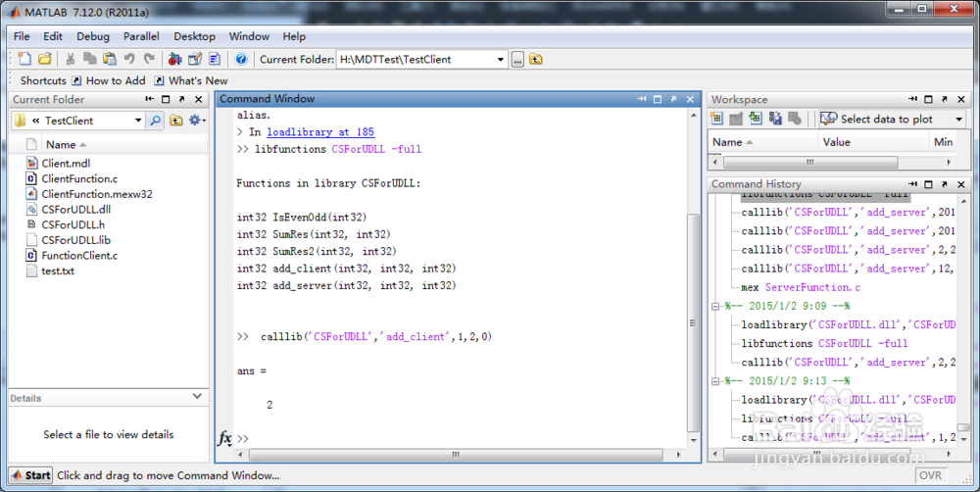Click the fx function browser icon
This screenshot has height=492, width=980.
click(x=224, y=438)
